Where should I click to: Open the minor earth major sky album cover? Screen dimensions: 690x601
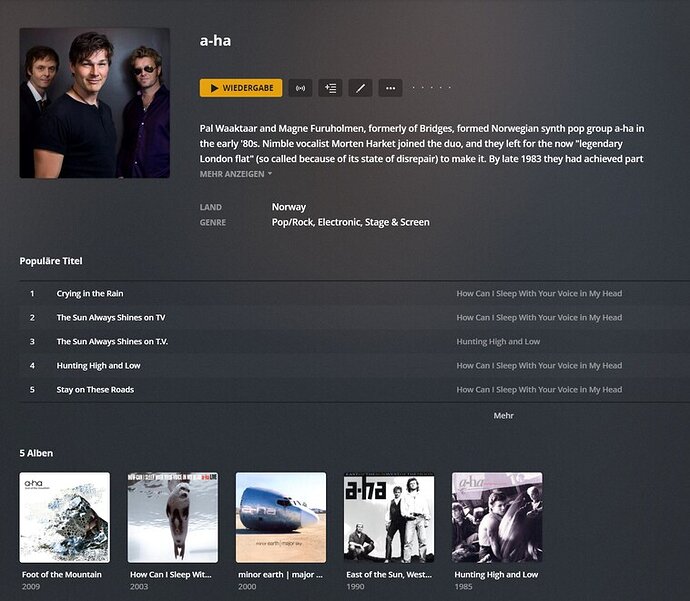coord(281,517)
